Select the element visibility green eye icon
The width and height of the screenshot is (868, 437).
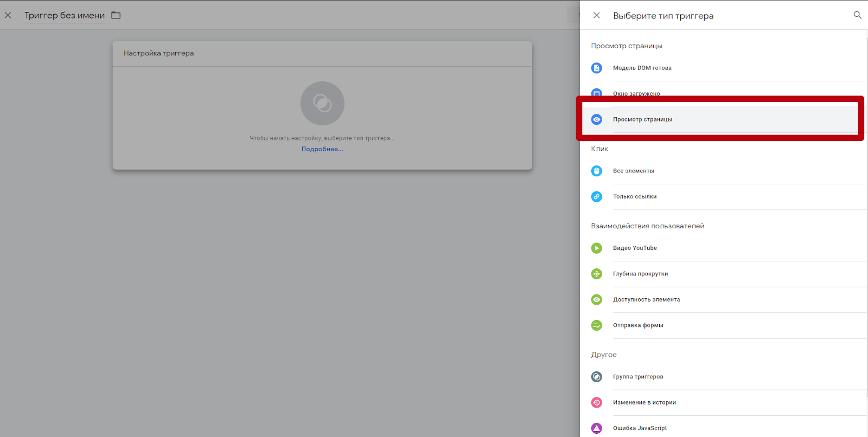[x=596, y=299]
